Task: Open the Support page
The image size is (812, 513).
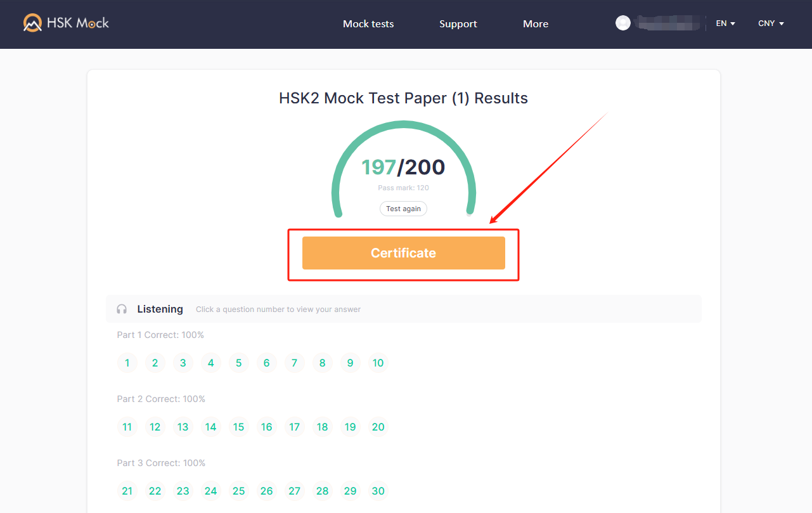Action: [458, 23]
